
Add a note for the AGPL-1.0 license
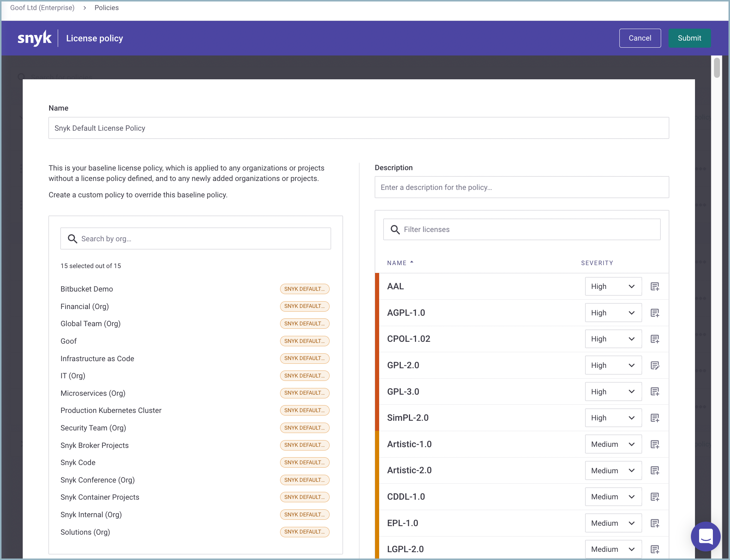click(x=655, y=313)
